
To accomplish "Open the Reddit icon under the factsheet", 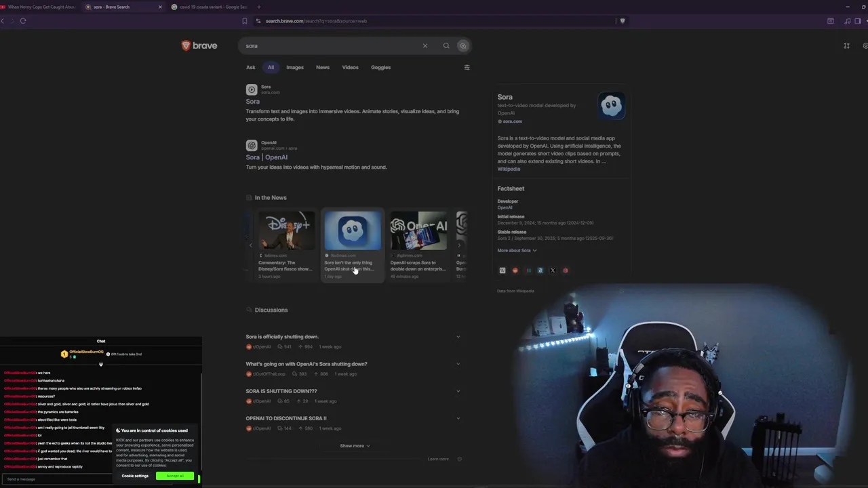I will 515,270.
